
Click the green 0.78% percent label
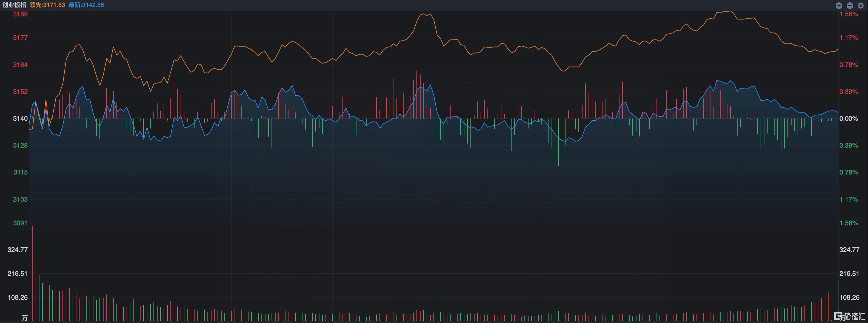click(849, 172)
